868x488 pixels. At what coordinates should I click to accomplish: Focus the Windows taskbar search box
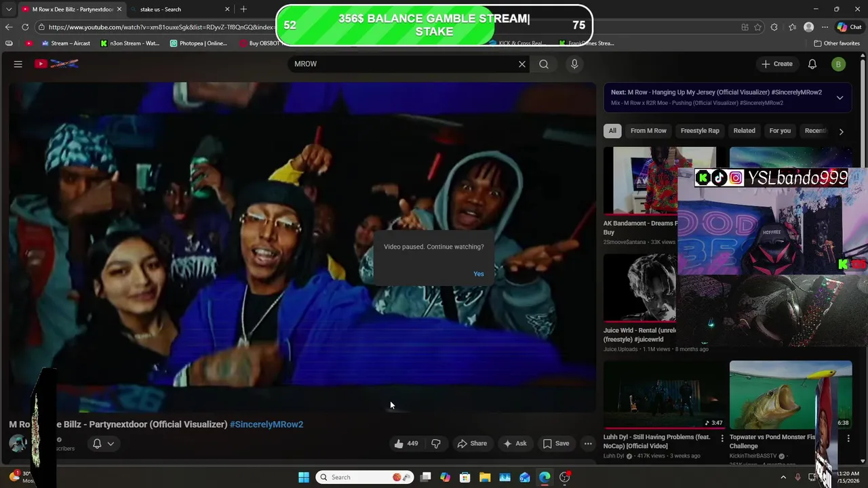click(364, 477)
